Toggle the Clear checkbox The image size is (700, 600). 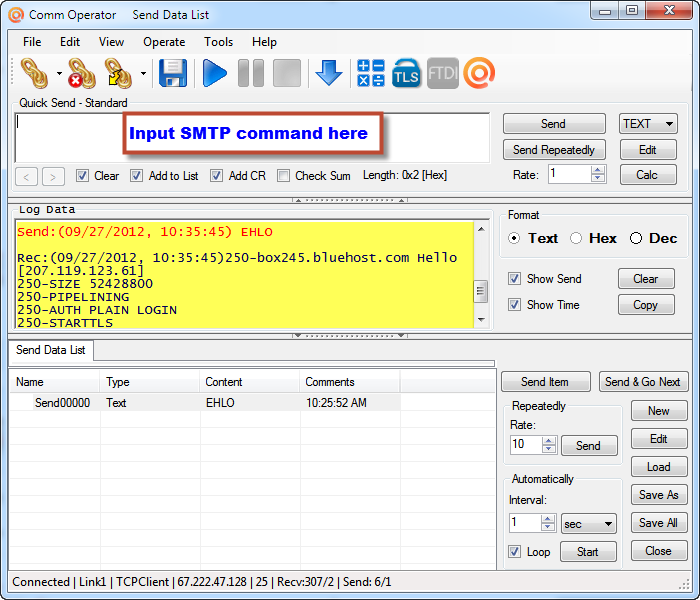tap(82, 175)
